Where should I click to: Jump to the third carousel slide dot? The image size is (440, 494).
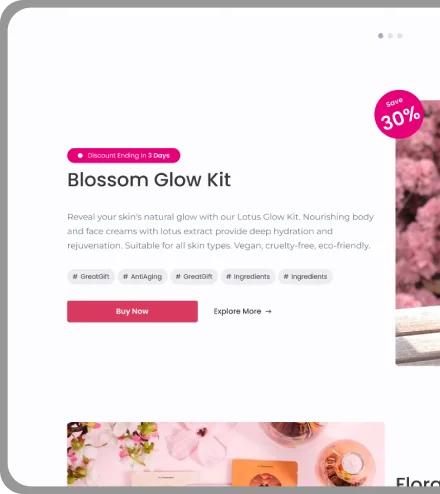click(400, 36)
